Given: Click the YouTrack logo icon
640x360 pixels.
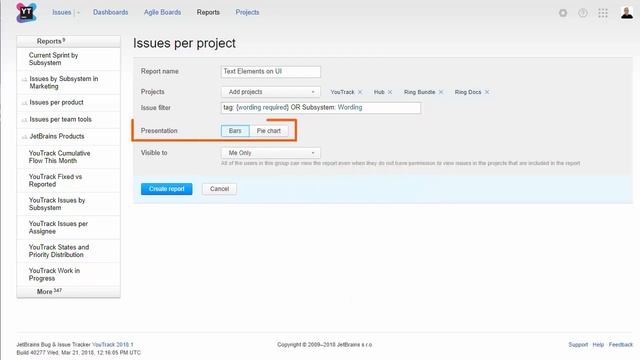Looking at the screenshot, I should 26,13.
